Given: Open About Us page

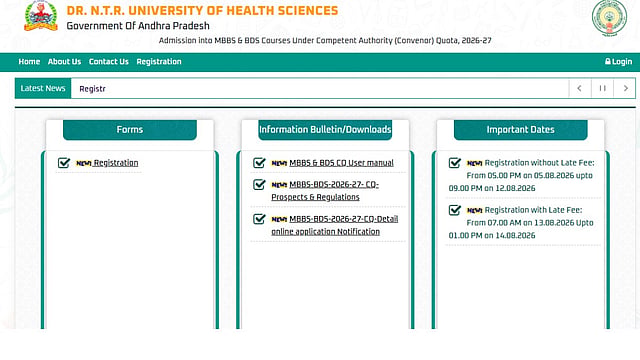Looking at the screenshot, I should (x=64, y=62).
